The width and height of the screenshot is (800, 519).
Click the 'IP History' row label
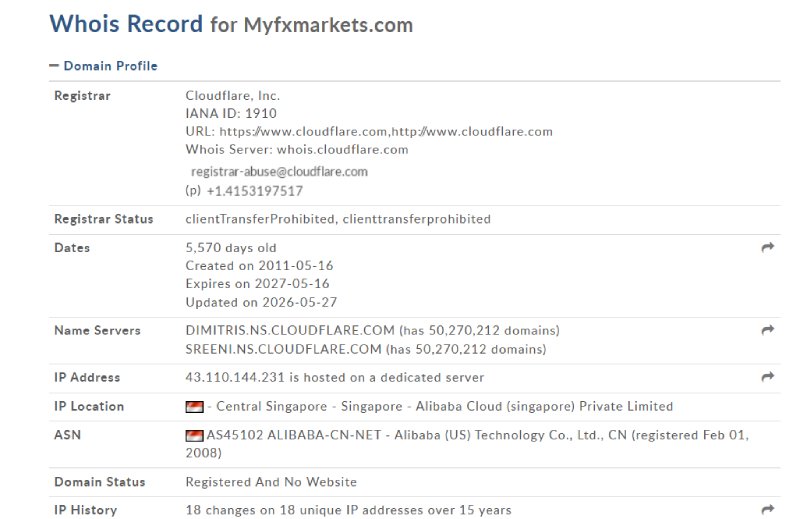coord(85,510)
